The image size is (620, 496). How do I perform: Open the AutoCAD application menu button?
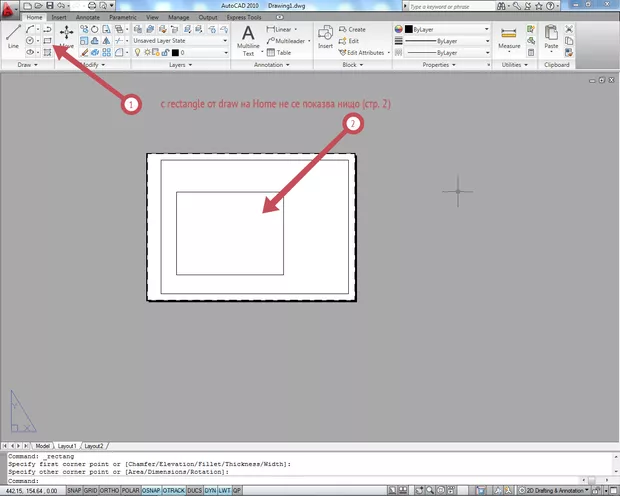9,9
